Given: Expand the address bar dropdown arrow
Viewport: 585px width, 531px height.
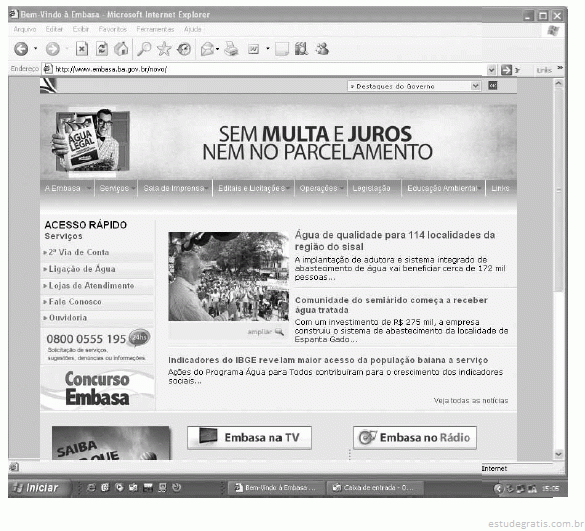Looking at the screenshot, I should [492, 69].
